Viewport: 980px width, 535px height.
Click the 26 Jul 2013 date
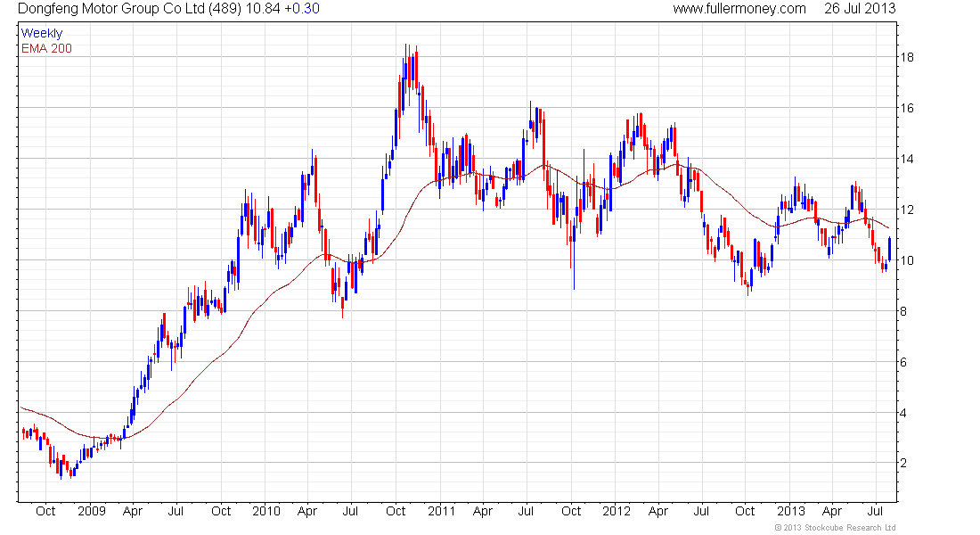(860, 9)
